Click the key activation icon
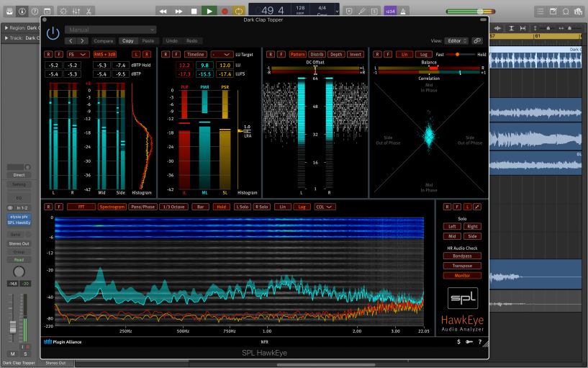This screenshot has height=368, width=588. point(469,341)
